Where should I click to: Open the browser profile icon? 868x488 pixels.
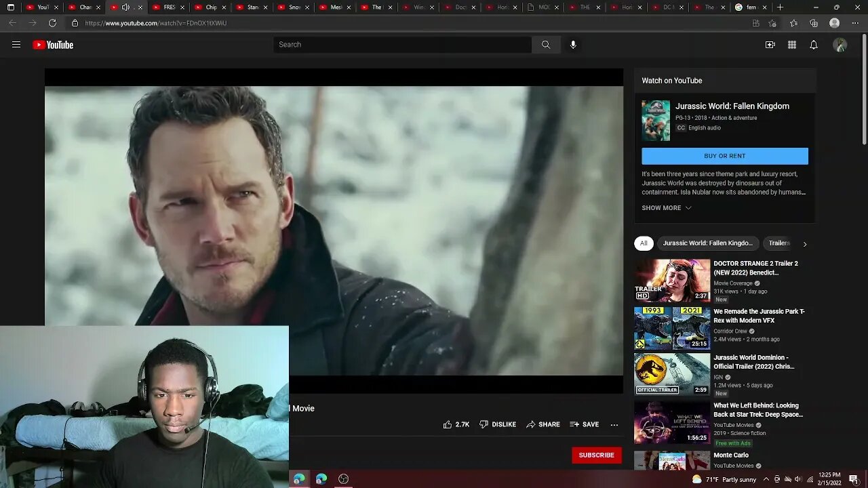835,23
